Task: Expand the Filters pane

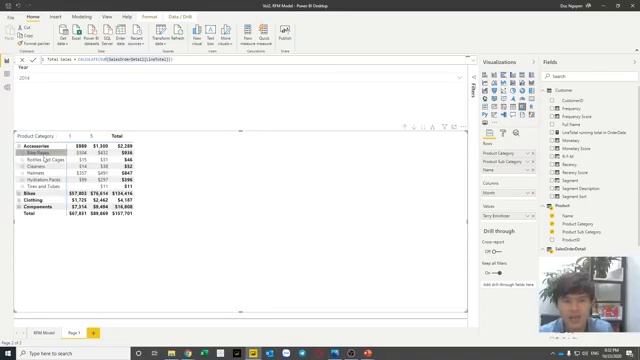Action: click(473, 77)
